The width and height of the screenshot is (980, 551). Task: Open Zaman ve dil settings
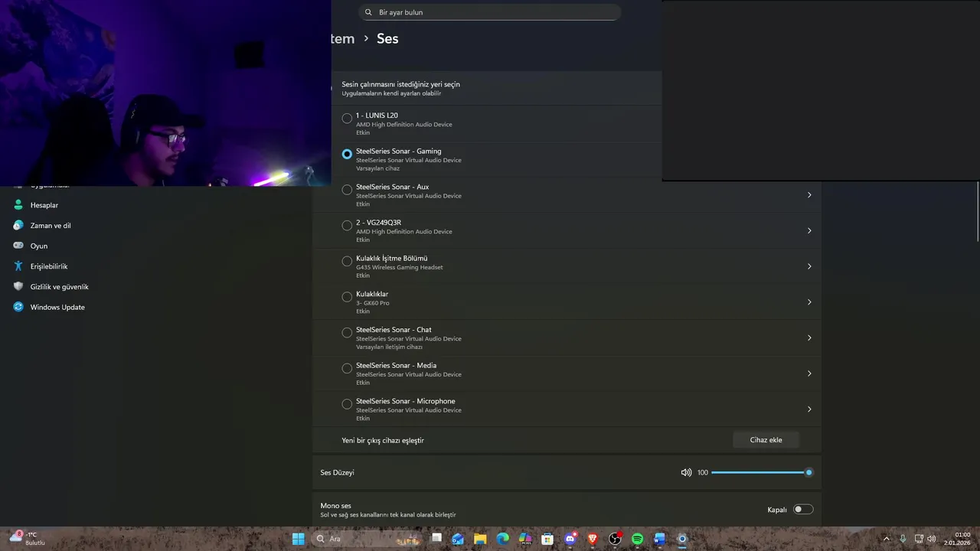[51, 226]
